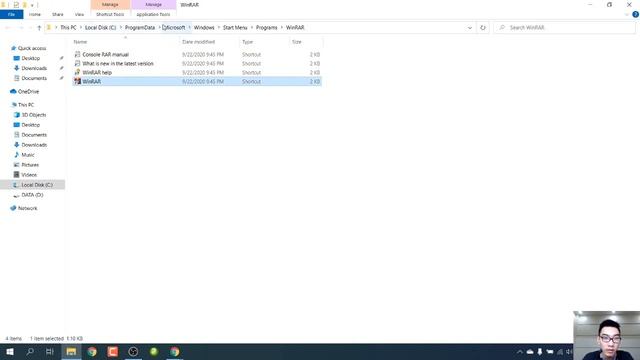
Task: Go to Programs breadcrumb segment
Action: click(267, 28)
